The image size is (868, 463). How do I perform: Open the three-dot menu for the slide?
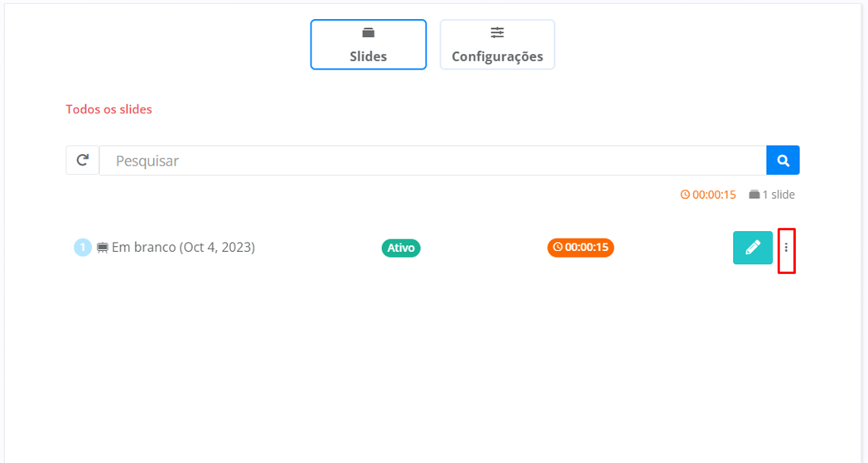[x=786, y=248]
